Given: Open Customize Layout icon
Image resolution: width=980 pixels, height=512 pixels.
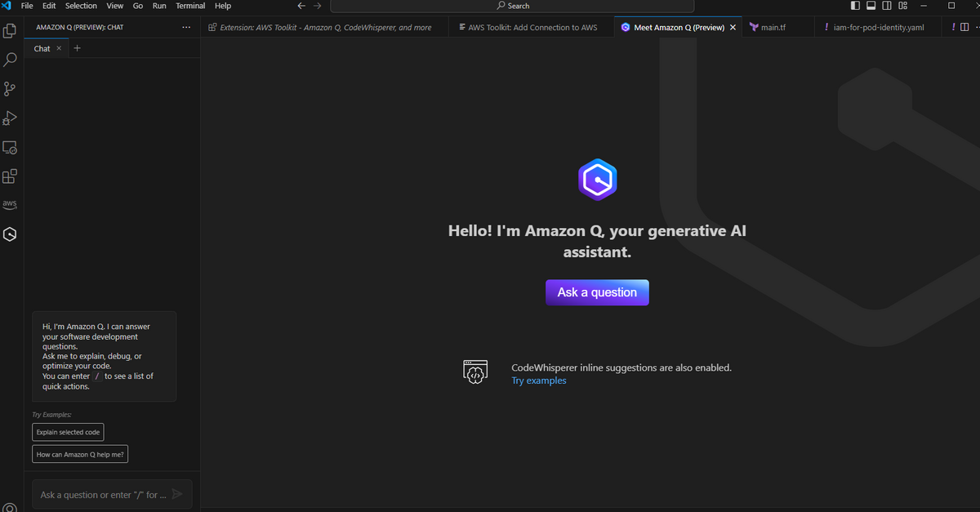Looking at the screenshot, I should click(x=902, y=6).
